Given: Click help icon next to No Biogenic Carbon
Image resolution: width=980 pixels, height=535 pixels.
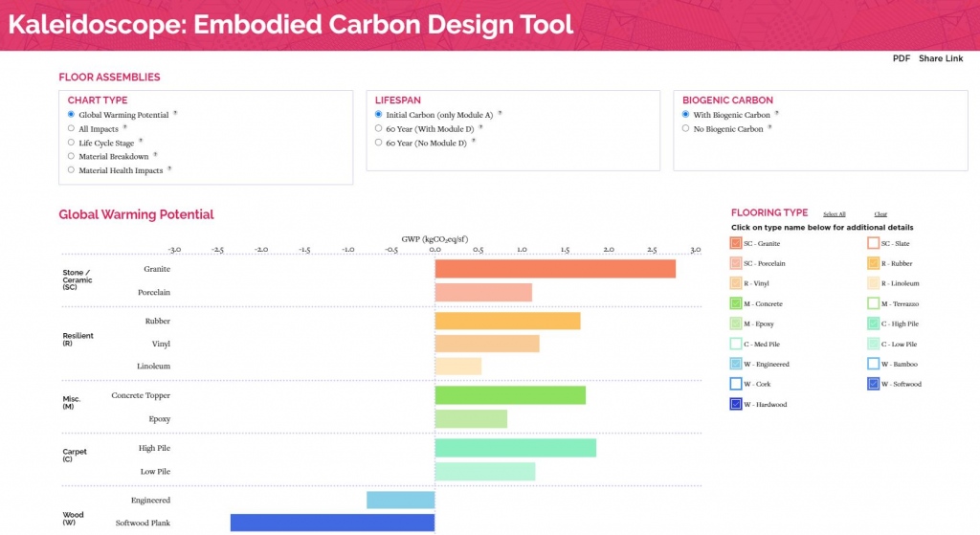Looking at the screenshot, I should click(x=770, y=127).
